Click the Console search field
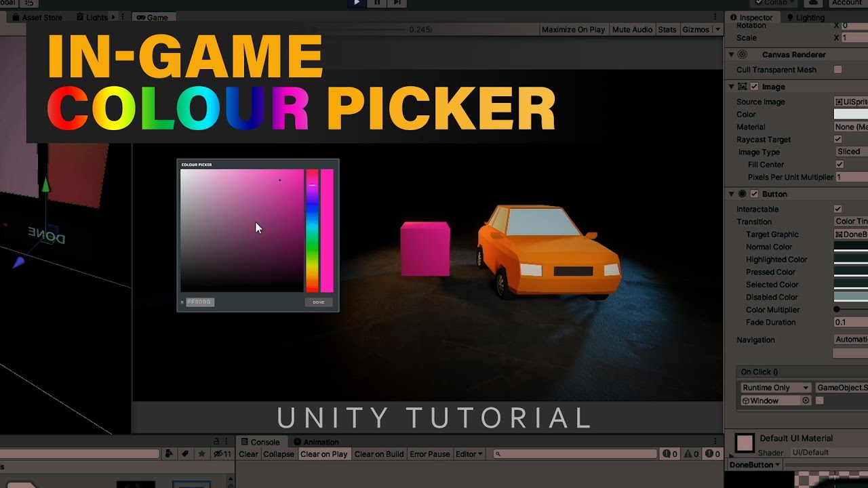This screenshot has height=488, width=868. tap(575, 454)
